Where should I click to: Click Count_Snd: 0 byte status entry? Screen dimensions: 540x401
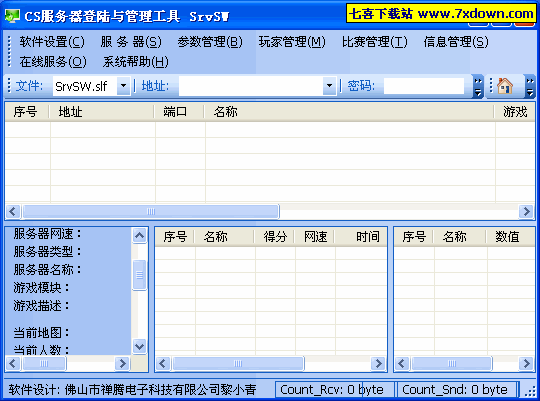tap(457, 390)
